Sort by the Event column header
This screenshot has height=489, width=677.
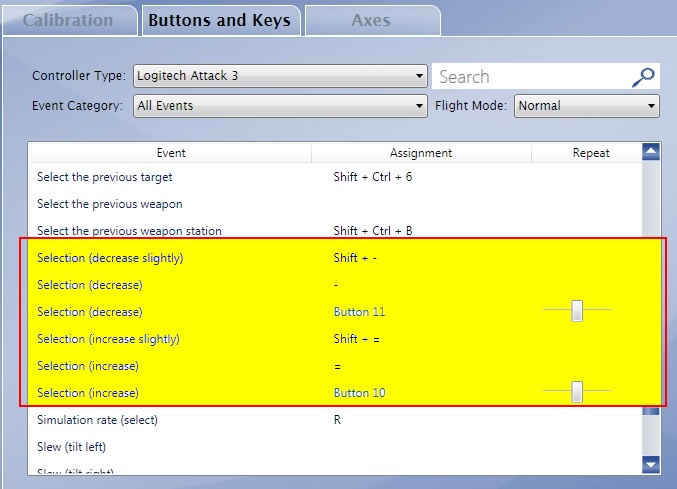pos(171,153)
